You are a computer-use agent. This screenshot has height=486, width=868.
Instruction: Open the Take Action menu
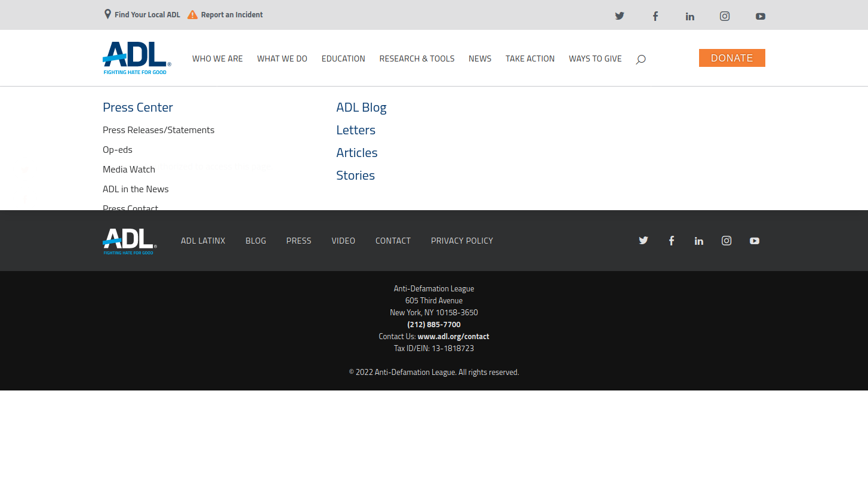(530, 59)
